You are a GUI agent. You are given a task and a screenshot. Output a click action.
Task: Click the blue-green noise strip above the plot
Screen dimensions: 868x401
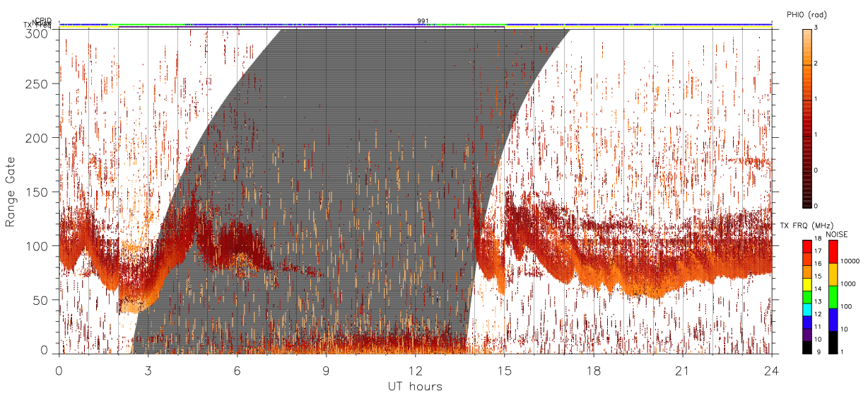point(415,25)
